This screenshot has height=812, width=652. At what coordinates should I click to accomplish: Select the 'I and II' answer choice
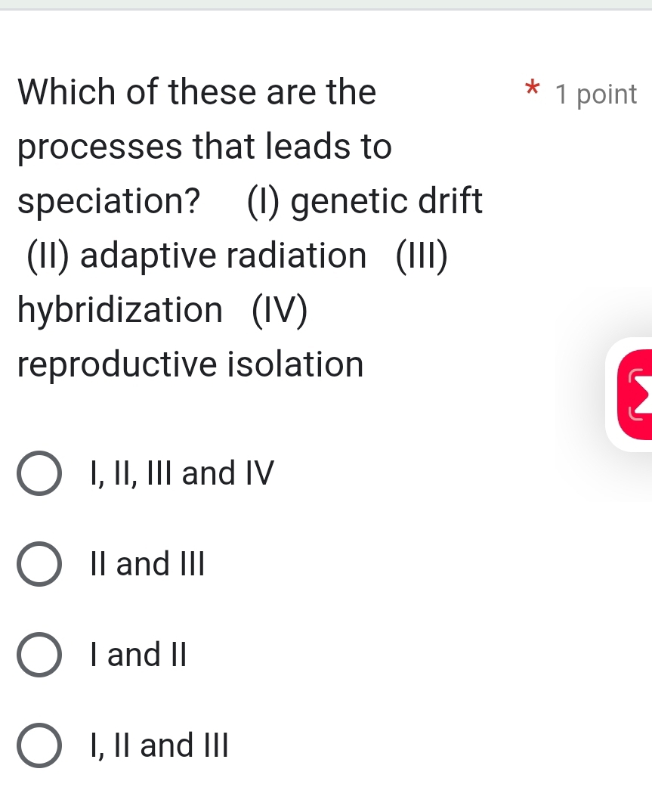coord(138,655)
